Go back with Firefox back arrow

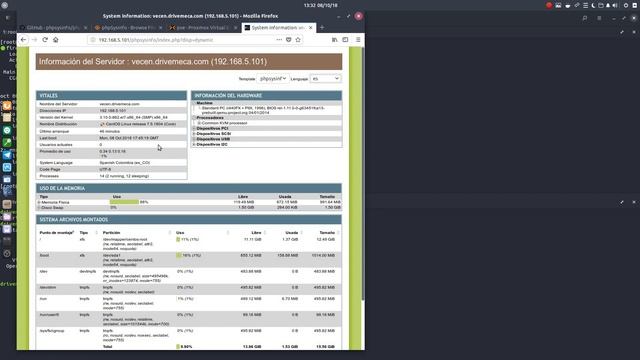(x=24, y=40)
